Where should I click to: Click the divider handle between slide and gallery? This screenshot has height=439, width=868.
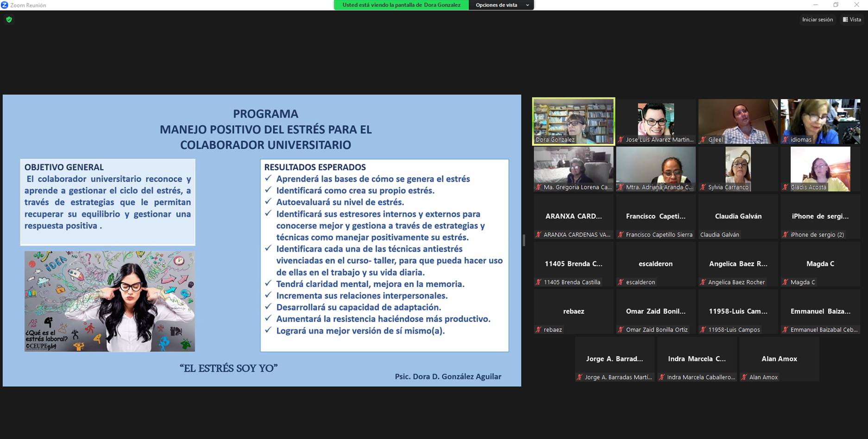point(524,240)
